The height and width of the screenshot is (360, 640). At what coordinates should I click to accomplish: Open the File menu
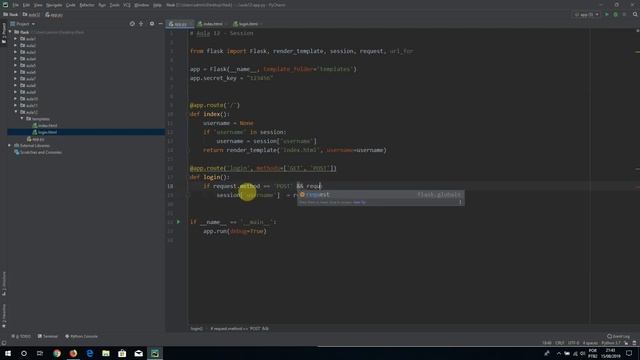pyautogui.click(x=16, y=5)
